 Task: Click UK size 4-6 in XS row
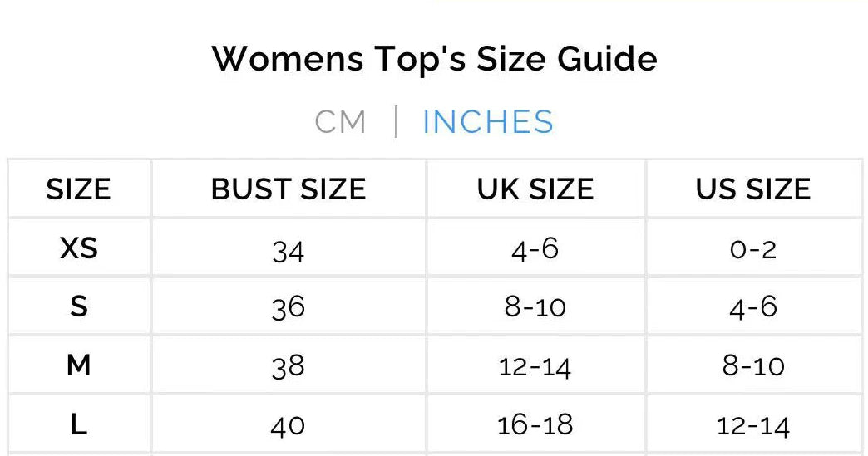pyautogui.click(x=535, y=249)
